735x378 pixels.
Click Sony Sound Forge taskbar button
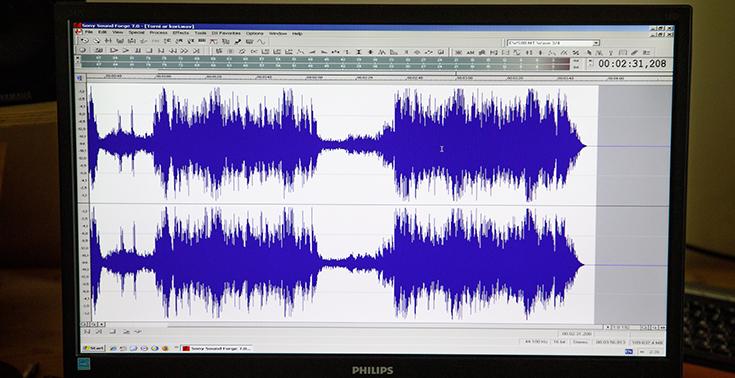tap(217, 348)
